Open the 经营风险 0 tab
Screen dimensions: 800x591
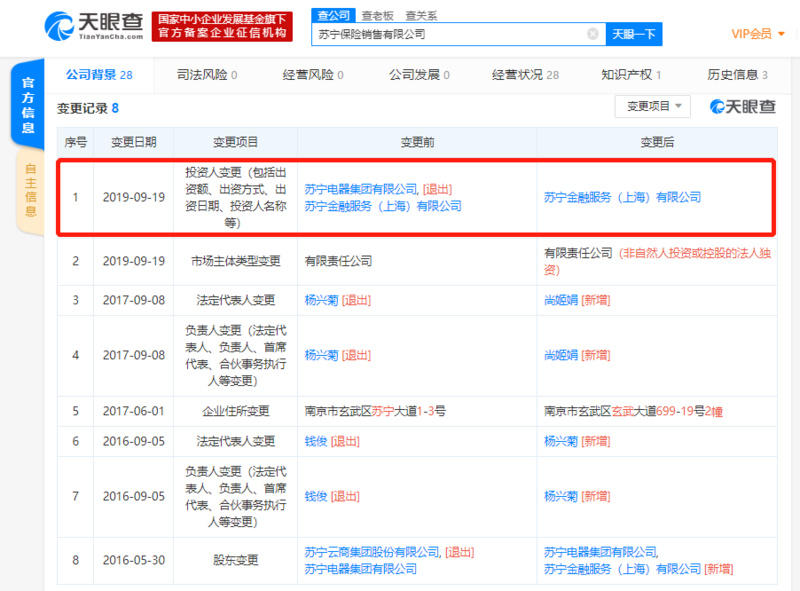click(x=313, y=75)
